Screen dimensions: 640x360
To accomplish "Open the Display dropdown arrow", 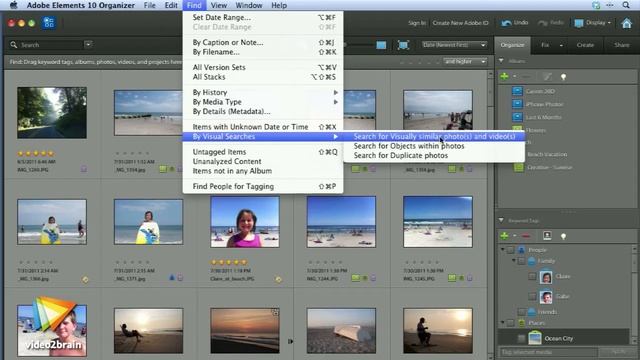I will click(x=609, y=23).
